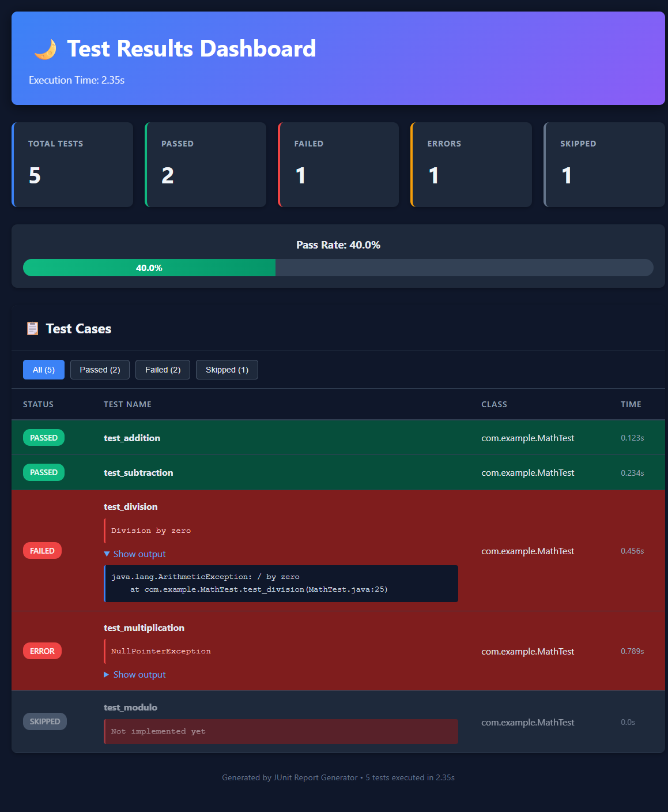
Task: Click the FAILED badge for test_division
Action: point(42,551)
